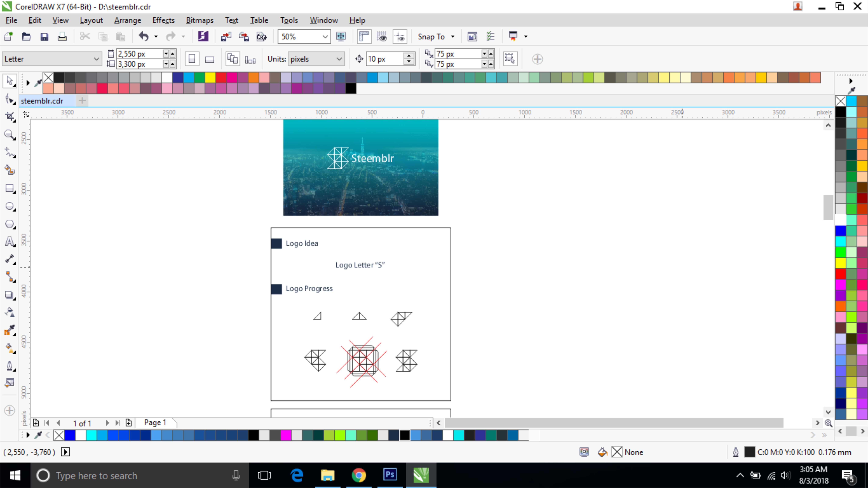Select the Zoom tool in the toolbox
This screenshot has height=488, width=868.
click(9, 135)
